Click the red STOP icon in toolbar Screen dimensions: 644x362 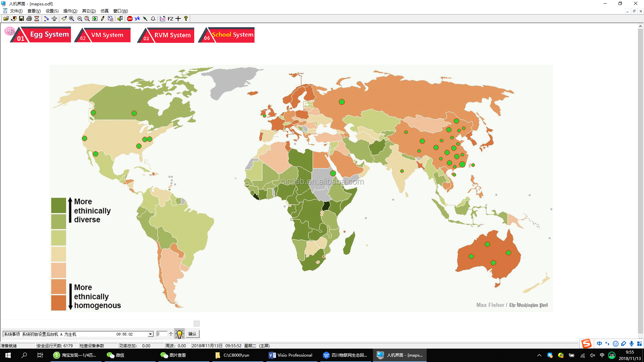point(130,19)
